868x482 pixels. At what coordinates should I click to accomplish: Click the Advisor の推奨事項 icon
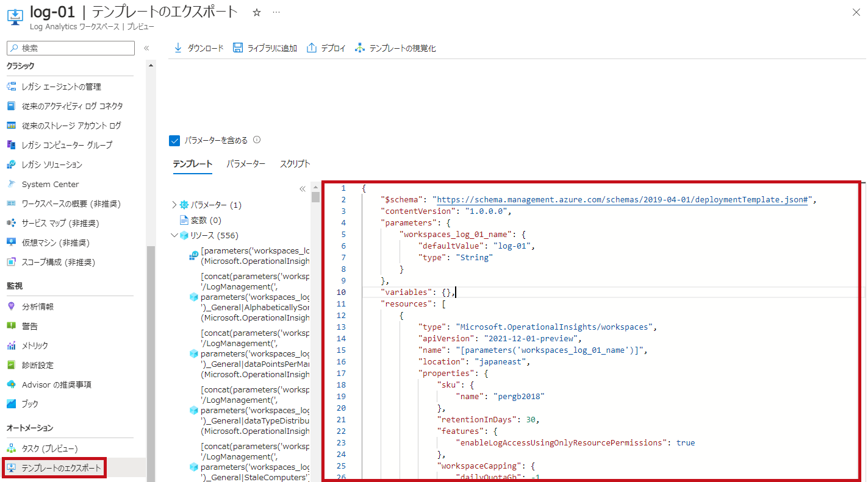[11, 385]
